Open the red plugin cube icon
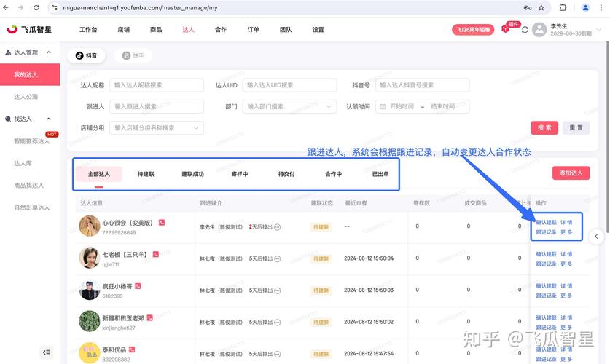This screenshot has height=364, width=610. click(505, 30)
